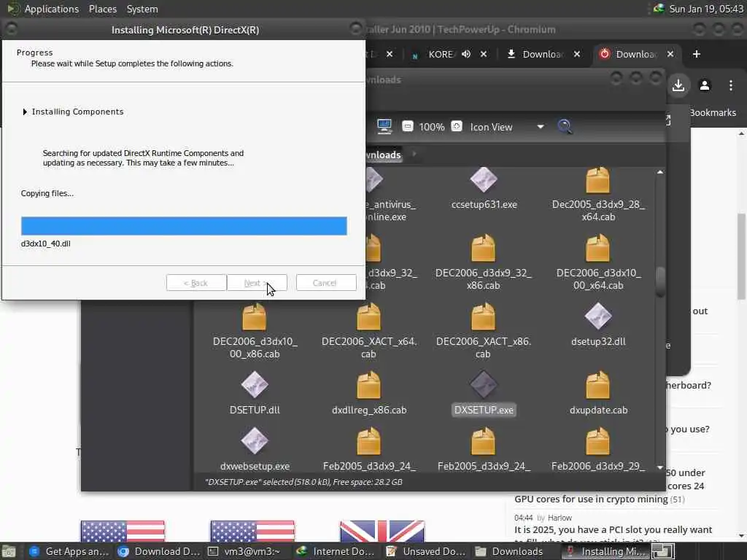The height and width of the screenshot is (560, 747).
Task: Select the DSETUP.dll file icon
Action: [255, 385]
